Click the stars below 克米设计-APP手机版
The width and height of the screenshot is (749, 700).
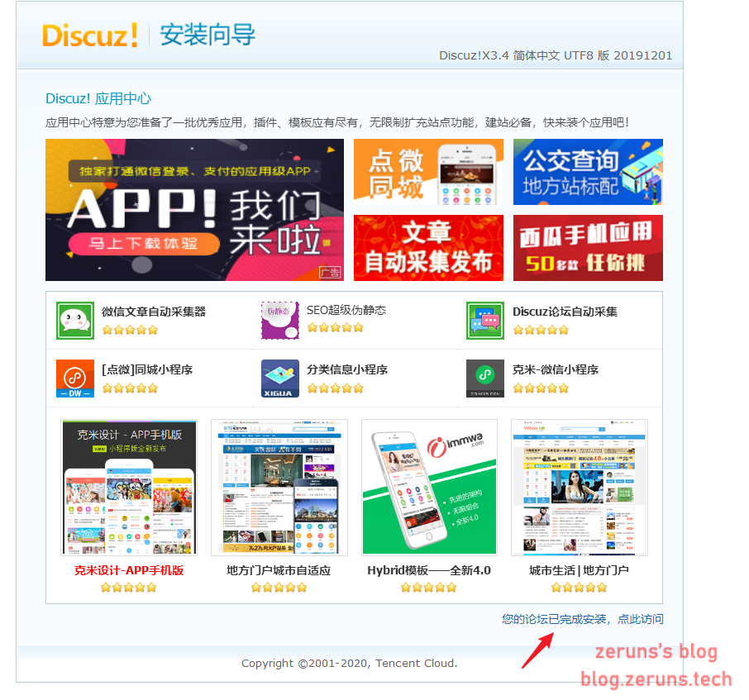click(x=128, y=588)
